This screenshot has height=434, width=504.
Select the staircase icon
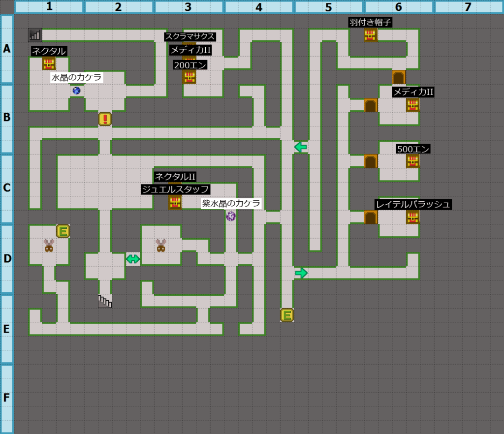point(105,301)
